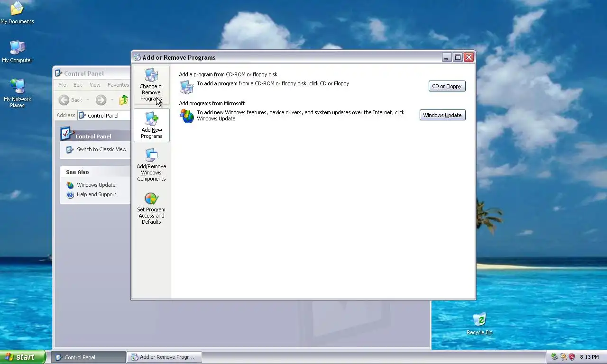The width and height of the screenshot is (607, 364).
Task: Close the Add or Remove Programs window
Action: [469, 57]
